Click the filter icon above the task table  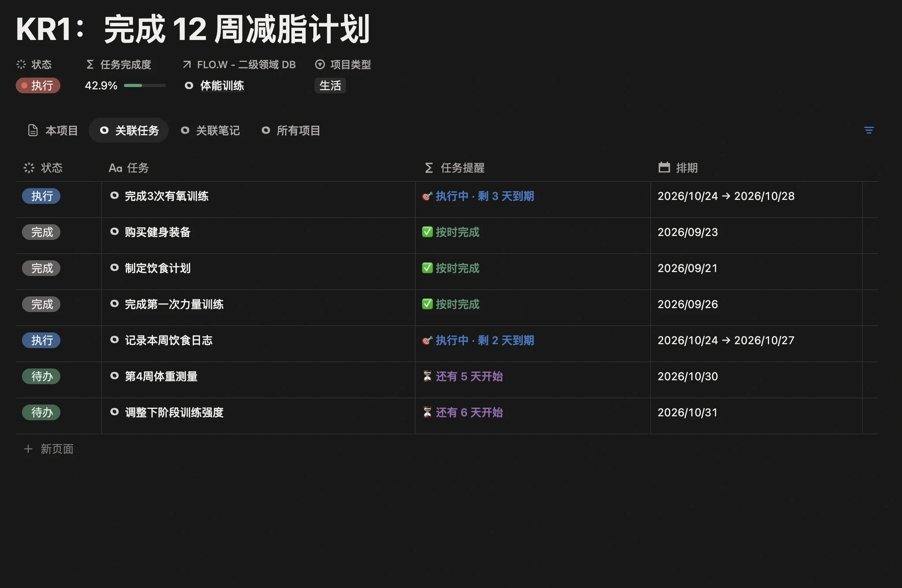pyautogui.click(x=869, y=130)
